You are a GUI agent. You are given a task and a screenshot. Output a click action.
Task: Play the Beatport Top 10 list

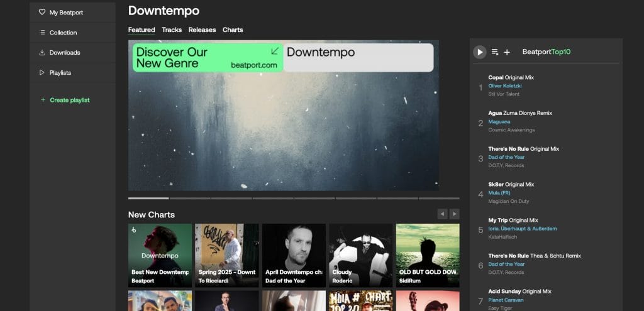[479, 52]
